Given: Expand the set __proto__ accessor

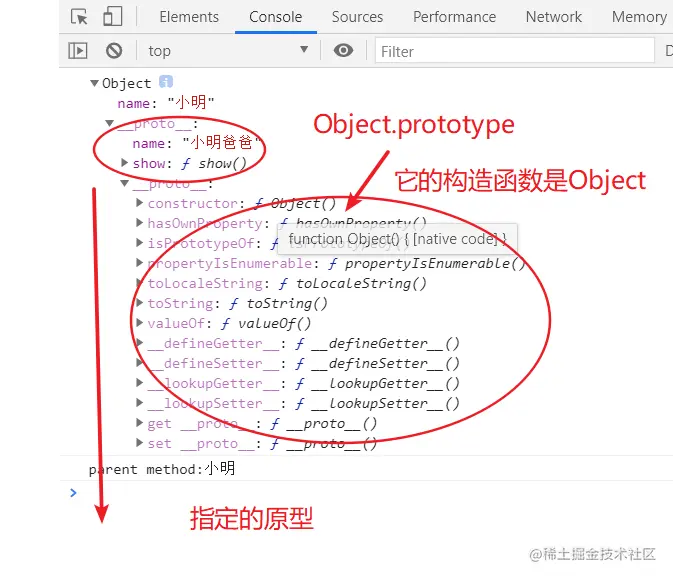Looking at the screenshot, I should pyautogui.click(x=139, y=443).
